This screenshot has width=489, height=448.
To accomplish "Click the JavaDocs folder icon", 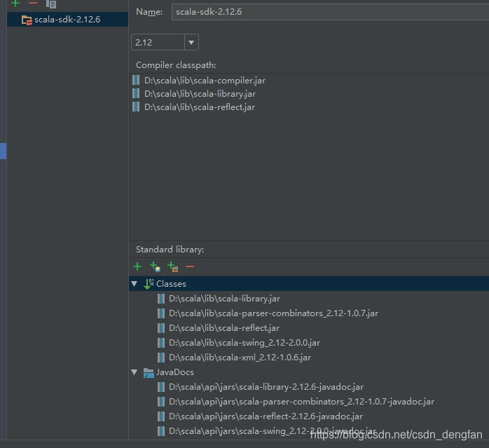I will [149, 373].
